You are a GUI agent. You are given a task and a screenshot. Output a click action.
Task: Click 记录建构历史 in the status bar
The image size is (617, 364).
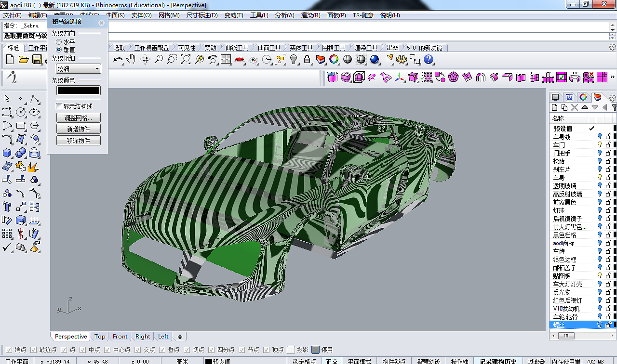[x=498, y=361]
